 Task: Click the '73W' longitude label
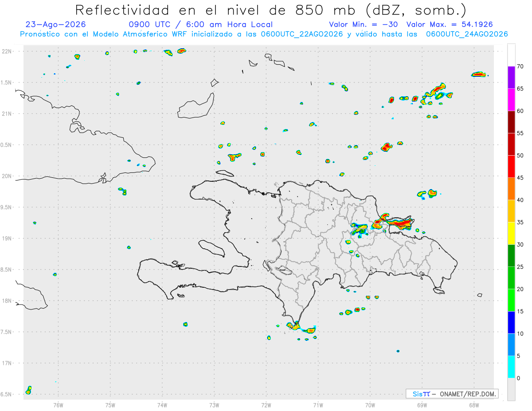(x=214, y=405)
